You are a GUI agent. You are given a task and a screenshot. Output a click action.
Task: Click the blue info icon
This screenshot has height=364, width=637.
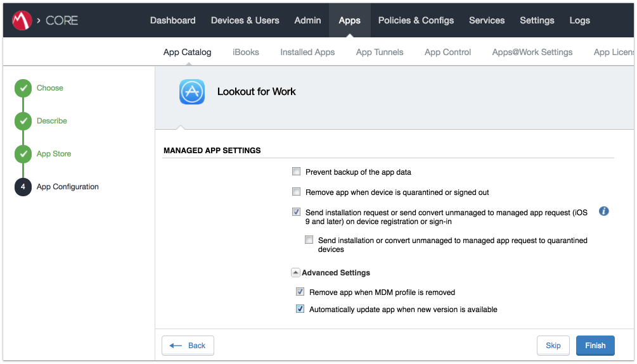pyautogui.click(x=603, y=211)
